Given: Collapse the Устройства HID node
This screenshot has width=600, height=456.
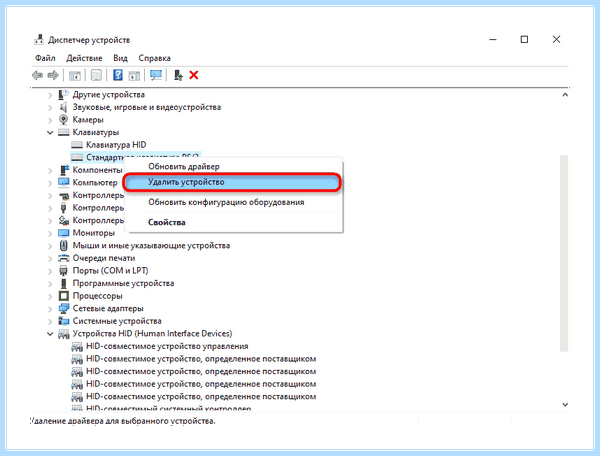Looking at the screenshot, I should (x=50, y=334).
